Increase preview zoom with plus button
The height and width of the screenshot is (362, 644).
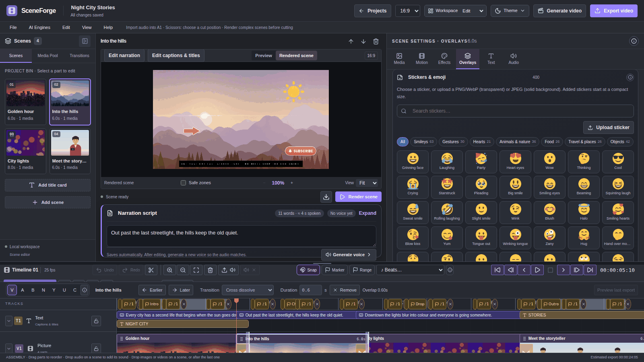[x=292, y=183]
